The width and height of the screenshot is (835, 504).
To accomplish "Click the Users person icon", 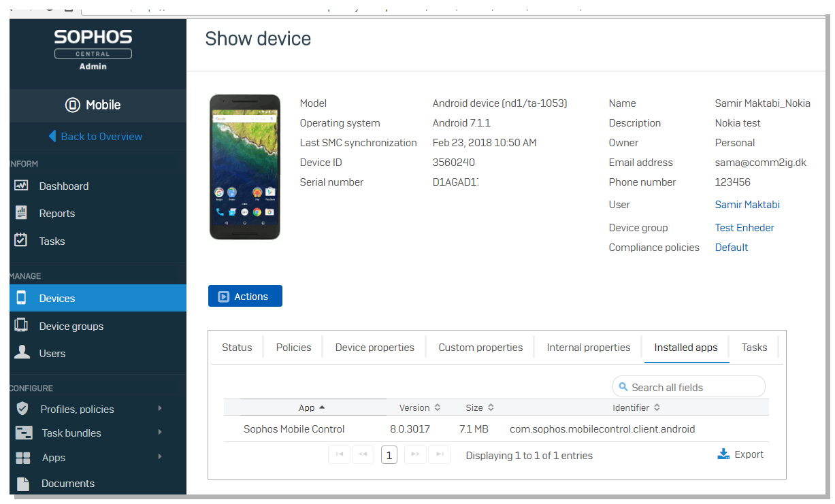I will 22,352.
